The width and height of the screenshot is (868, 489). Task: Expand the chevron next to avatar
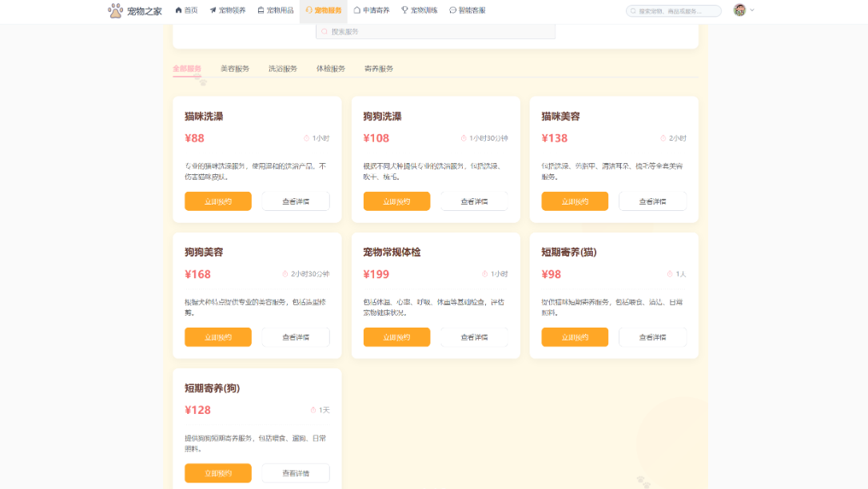pyautogui.click(x=752, y=10)
